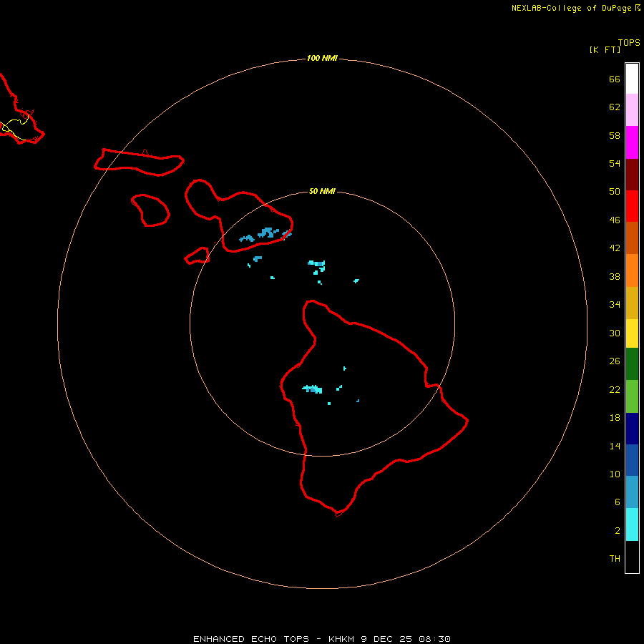
Task: Click the navy blue legend swatch
Action: [632, 429]
